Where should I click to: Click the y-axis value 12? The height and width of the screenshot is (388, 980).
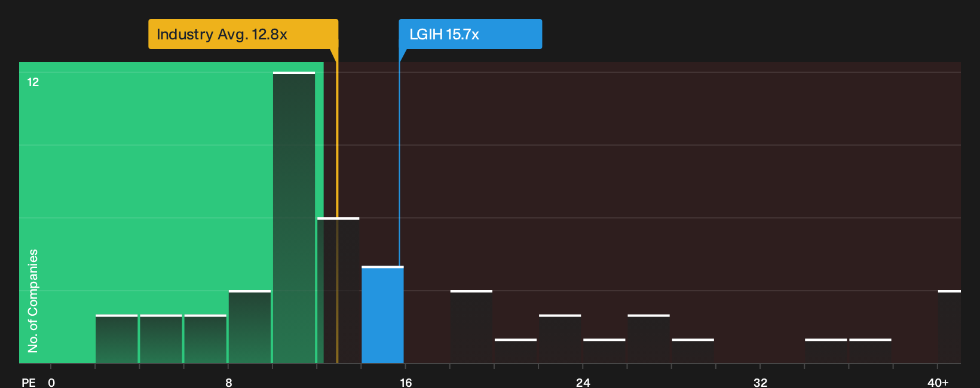coord(33,82)
